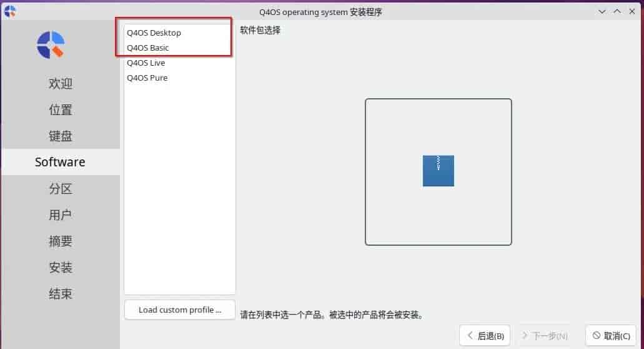This screenshot has height=349, width=644.
Task: Open the 位置 step in sidebar
Action: coord(61,109)
